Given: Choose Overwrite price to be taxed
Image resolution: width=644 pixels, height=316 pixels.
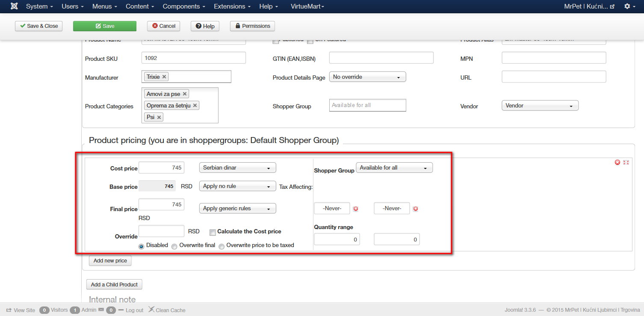Looking at the screenshot, I should [222, 246].
